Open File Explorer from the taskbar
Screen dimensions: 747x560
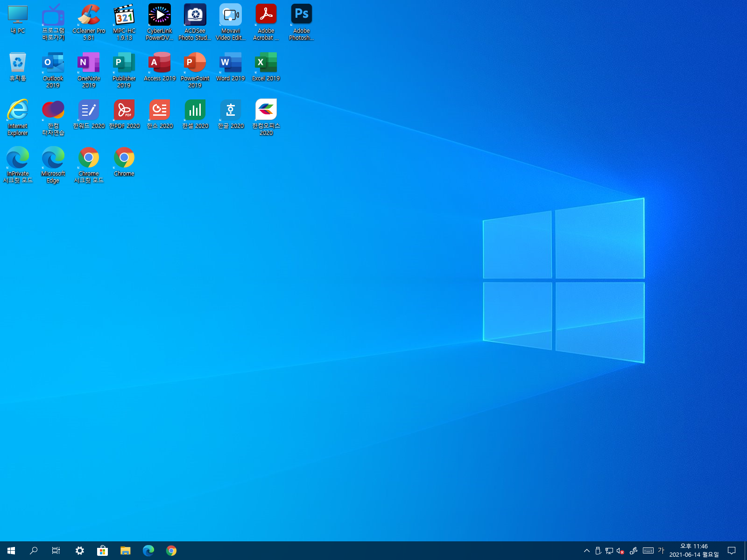pos(125,551)
